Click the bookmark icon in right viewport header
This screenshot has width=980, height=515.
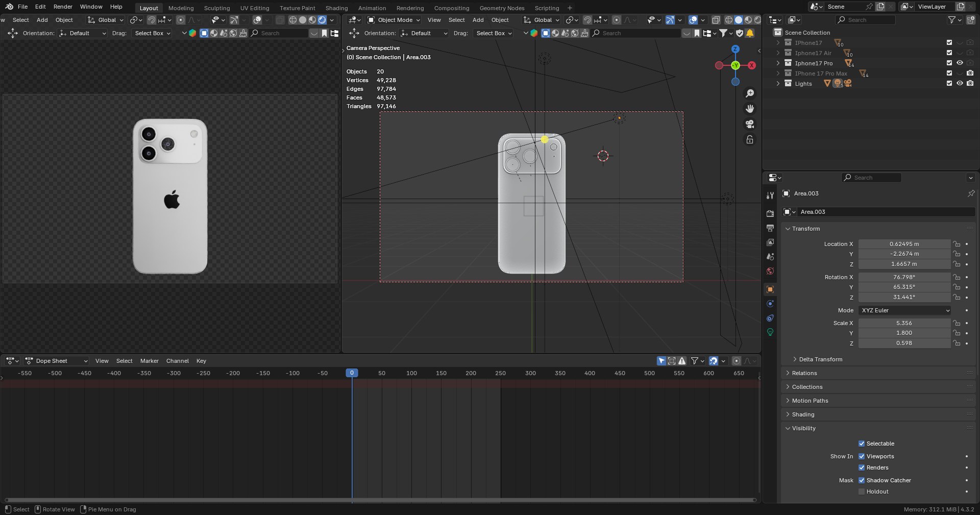click(697, 33)
